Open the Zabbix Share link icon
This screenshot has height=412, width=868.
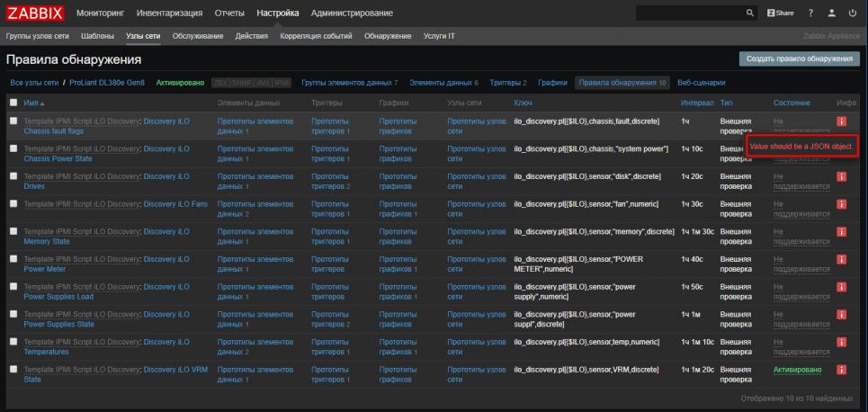(780, 13)
